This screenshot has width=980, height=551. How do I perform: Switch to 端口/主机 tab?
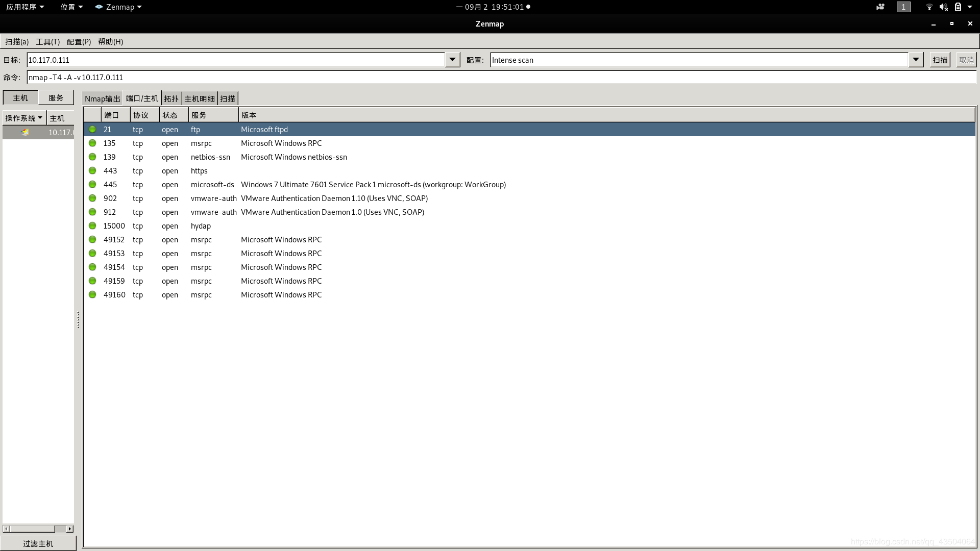coord(141,98)
